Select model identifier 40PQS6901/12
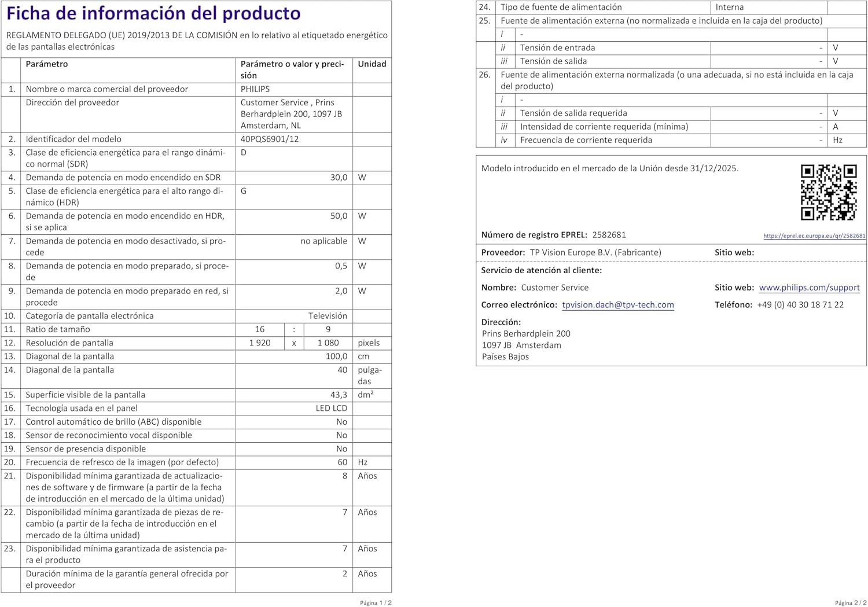This screenshot has height=607, width=868. coord(270,139)
